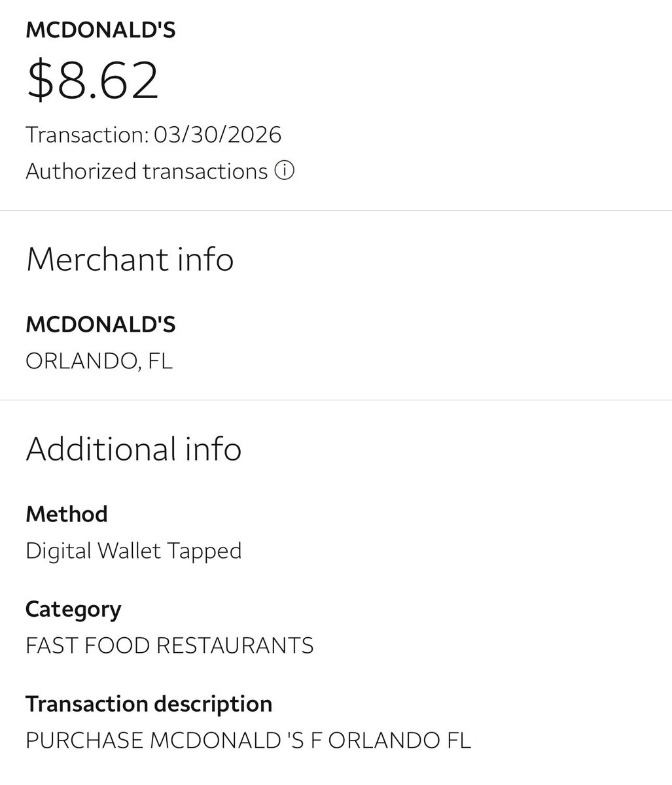Click the Merchant info heading
This screenshot has height=785, width=672.
130,259
